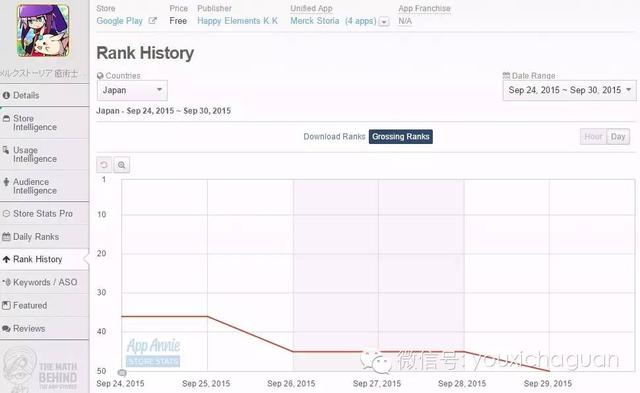Open Store Stats Pro

[x=44, y=213]
